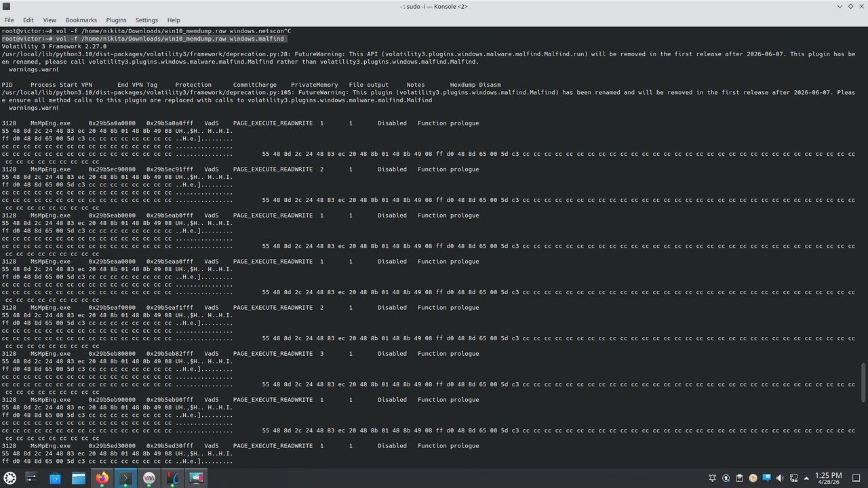The width and height of the screenshot is (868, 488).
Task: Open the software updates tray icon
Action: tap(726, 479)
